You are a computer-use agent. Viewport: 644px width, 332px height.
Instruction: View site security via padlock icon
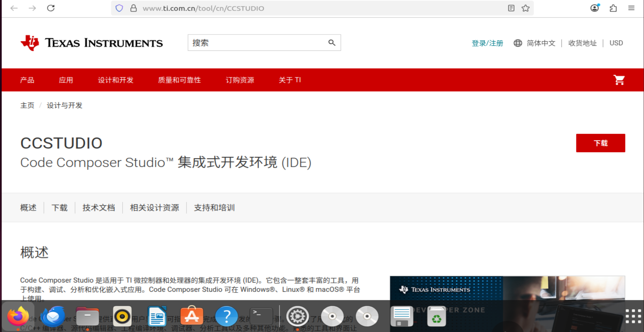coord(134,8)
